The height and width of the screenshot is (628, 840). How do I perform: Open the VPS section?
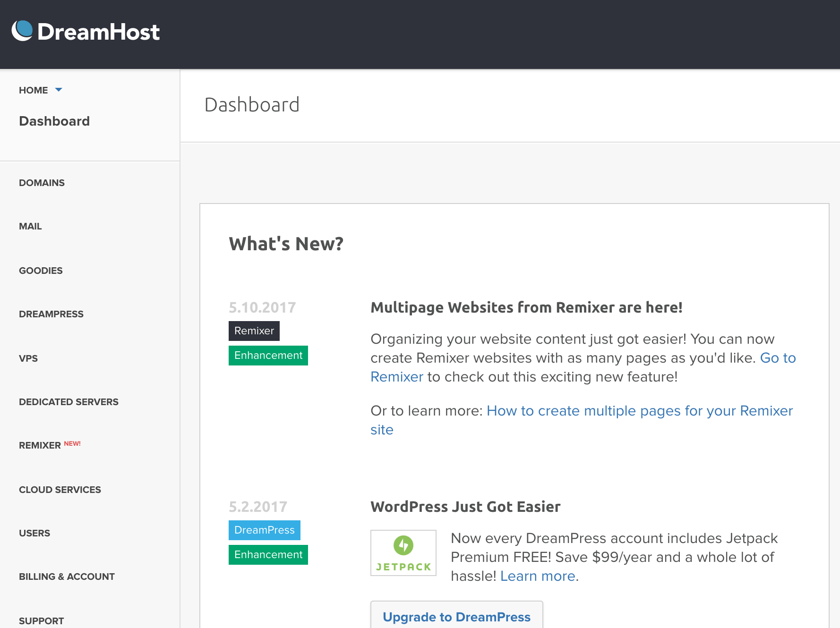28,358
